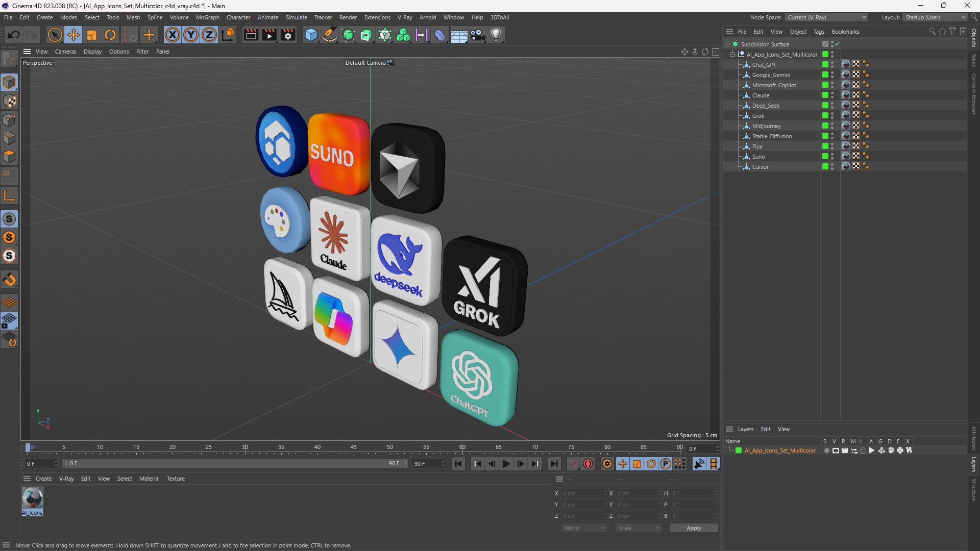Add a Cube primitive object

(x=311, y=35)
